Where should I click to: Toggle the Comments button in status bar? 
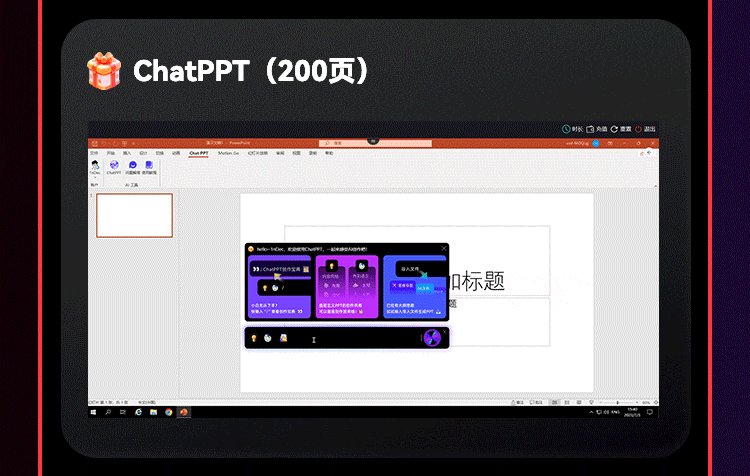(x=536, y=402)
